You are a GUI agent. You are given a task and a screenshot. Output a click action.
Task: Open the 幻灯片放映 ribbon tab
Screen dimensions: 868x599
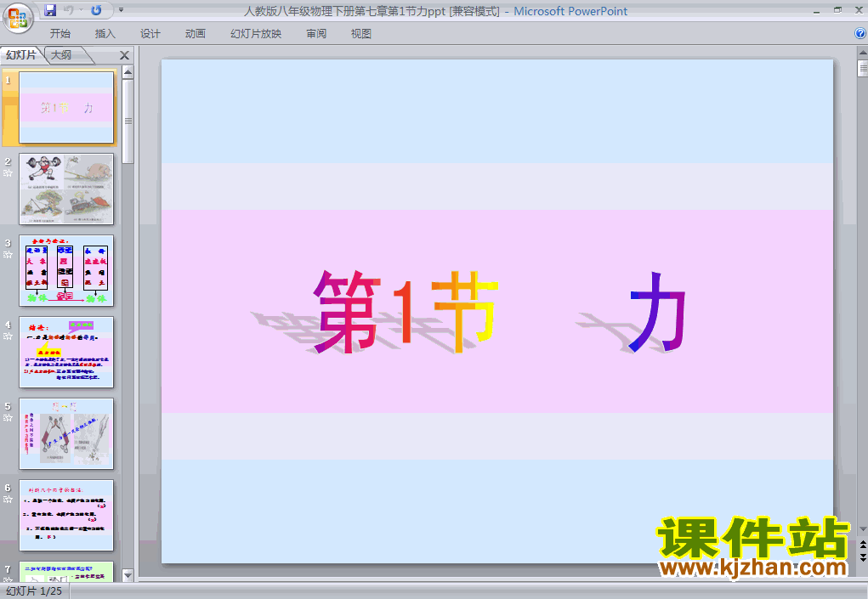coord(256,34)
